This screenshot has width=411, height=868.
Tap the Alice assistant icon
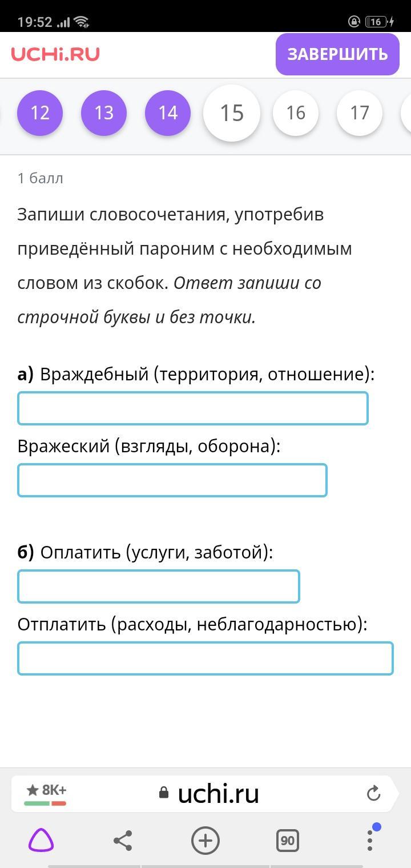coord(41,840)
